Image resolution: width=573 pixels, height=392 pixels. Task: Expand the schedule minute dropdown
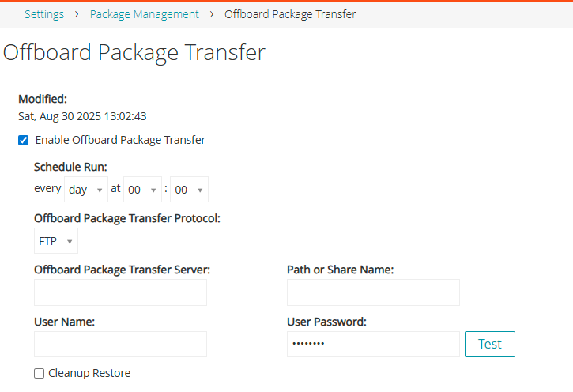pyautogui.click(x=189, y=190)
